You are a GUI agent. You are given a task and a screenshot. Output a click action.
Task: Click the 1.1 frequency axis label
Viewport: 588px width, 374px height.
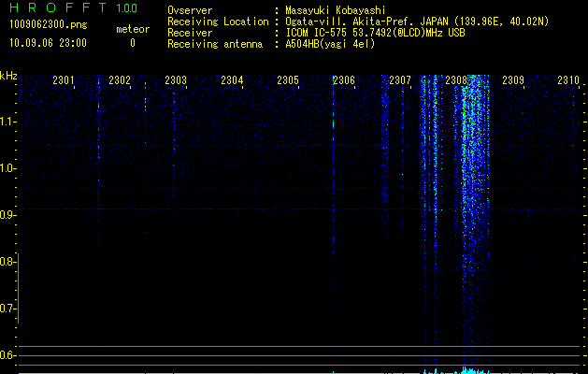[7, 122]
